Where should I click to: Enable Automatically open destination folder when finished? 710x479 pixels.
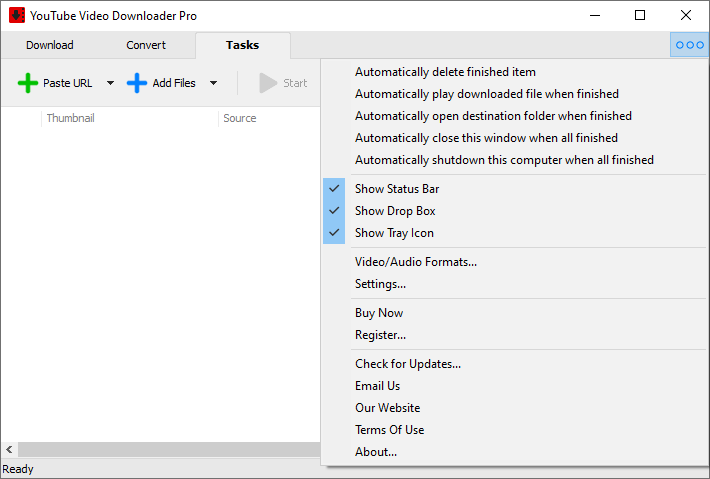point(514,116)
